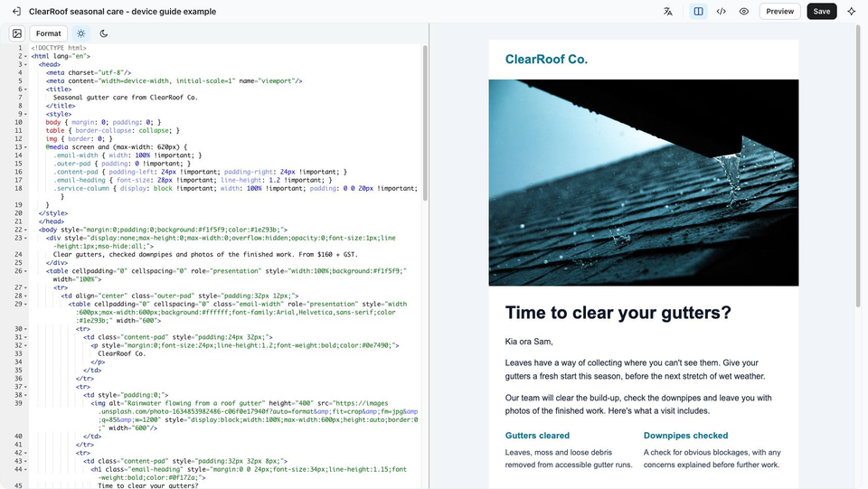Click 'Kia ora Sam,' greeting in preview

click(529, 342)
